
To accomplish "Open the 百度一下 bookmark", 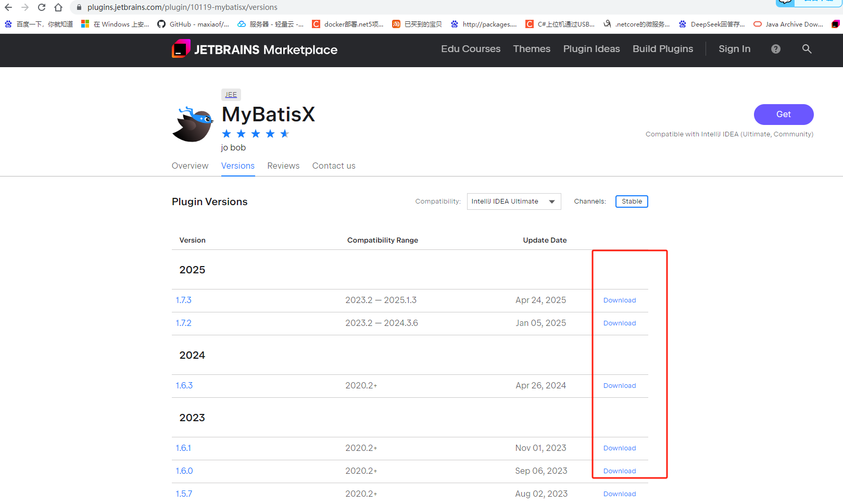I will pos(39,24).
